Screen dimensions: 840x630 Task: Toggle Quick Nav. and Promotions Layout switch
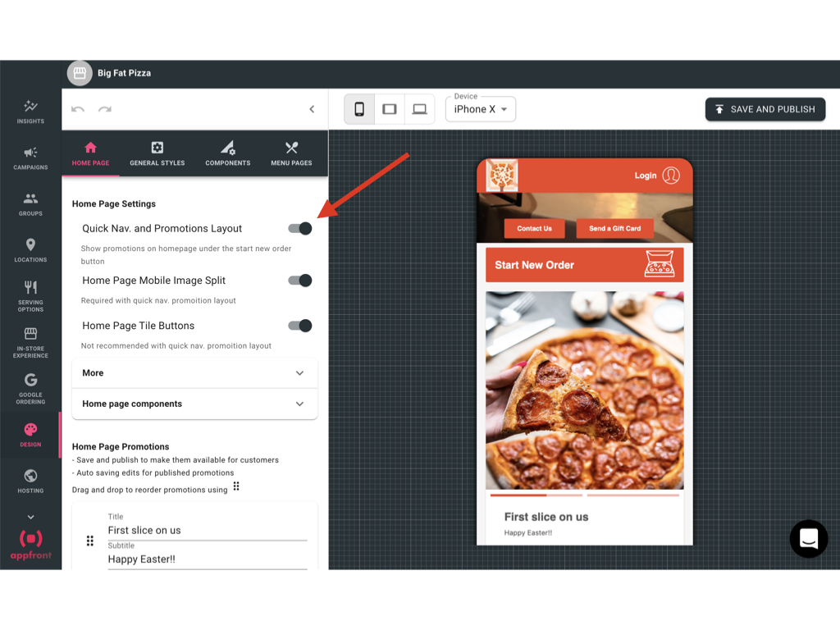[x=300, y=229]
